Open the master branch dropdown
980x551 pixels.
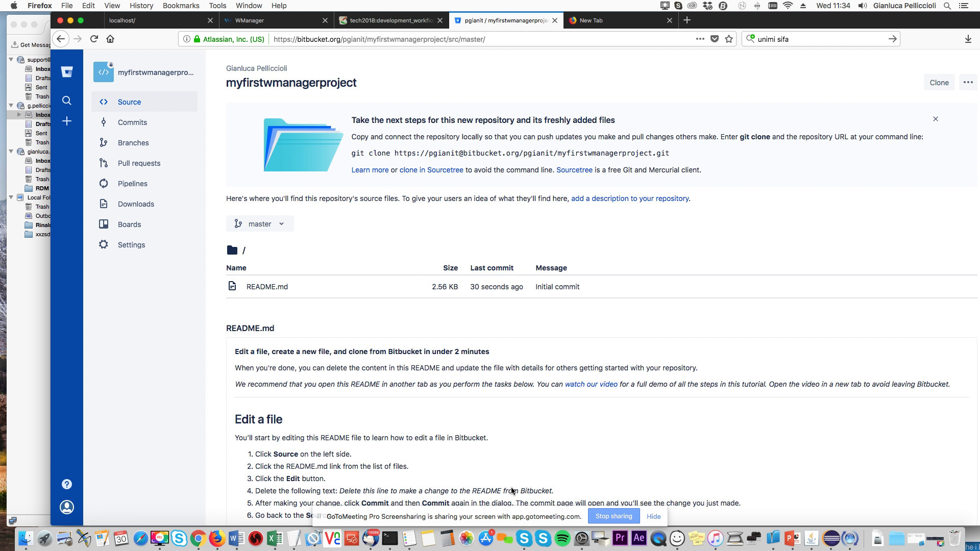[260, 224]
